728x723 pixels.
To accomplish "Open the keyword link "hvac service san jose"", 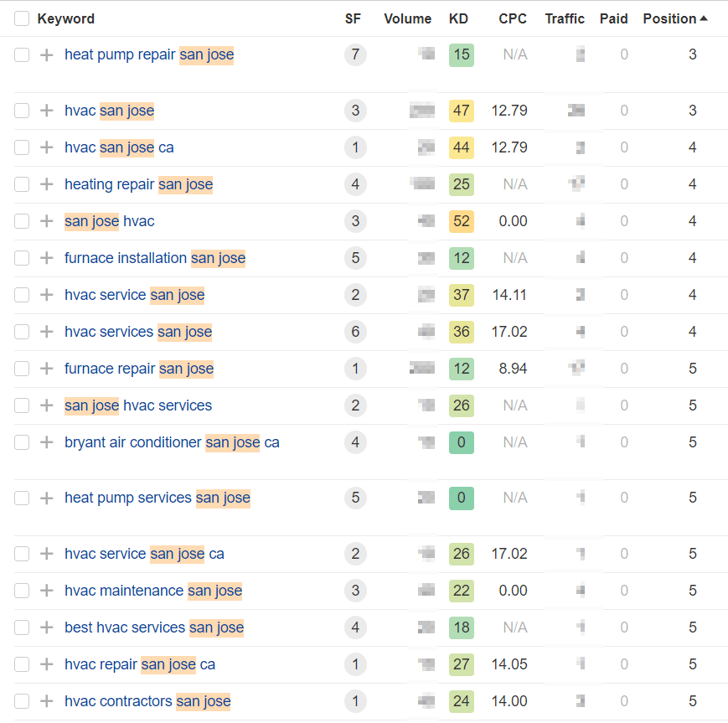I will click(x=135, y=295).
